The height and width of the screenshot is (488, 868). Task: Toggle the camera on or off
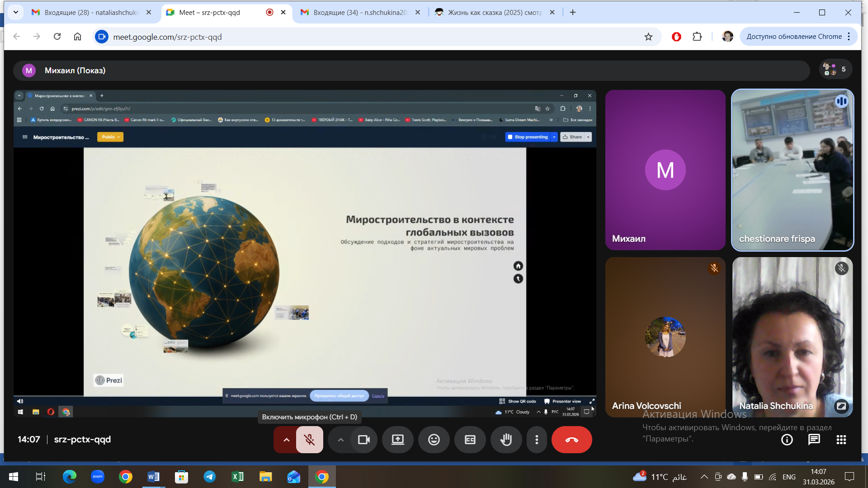pos(364,440)
